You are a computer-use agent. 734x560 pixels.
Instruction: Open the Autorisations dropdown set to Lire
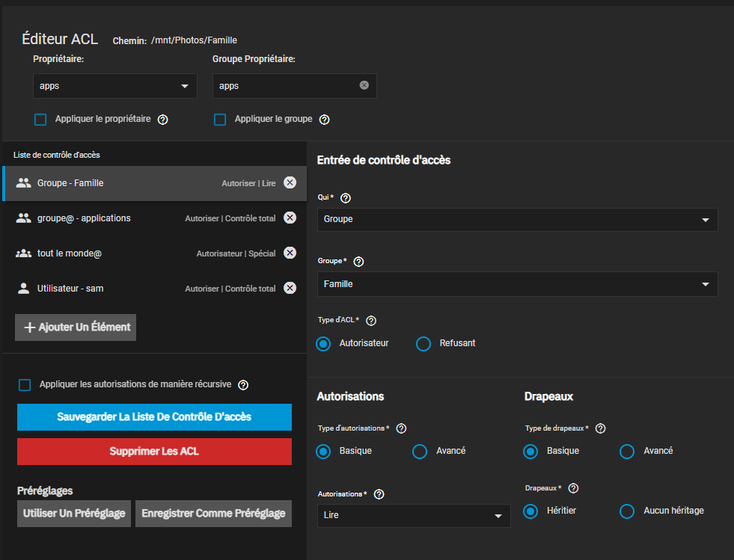(414, 516)
